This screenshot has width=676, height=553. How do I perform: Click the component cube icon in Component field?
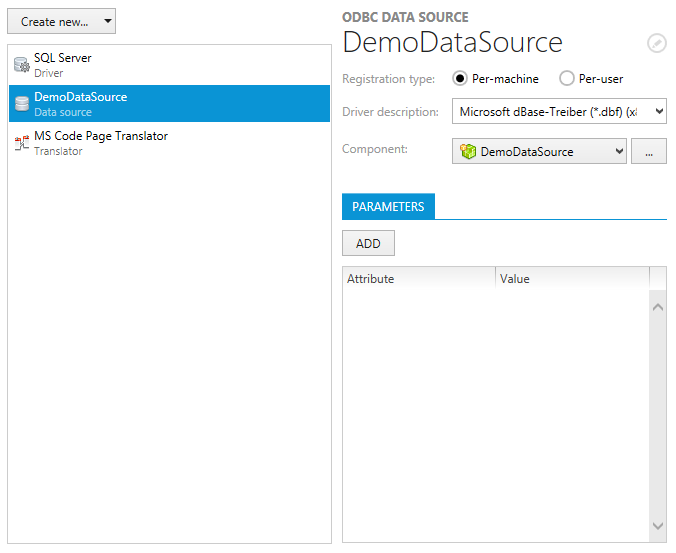467,152
